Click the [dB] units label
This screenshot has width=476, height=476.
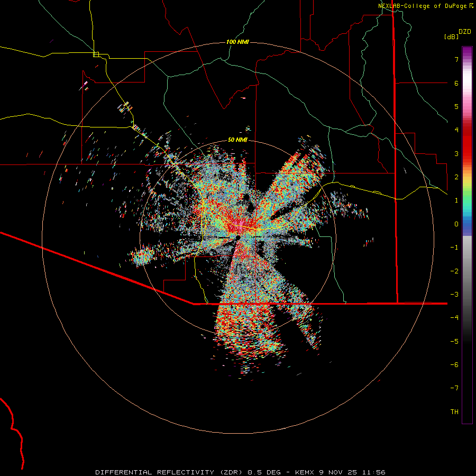(451, 36)
